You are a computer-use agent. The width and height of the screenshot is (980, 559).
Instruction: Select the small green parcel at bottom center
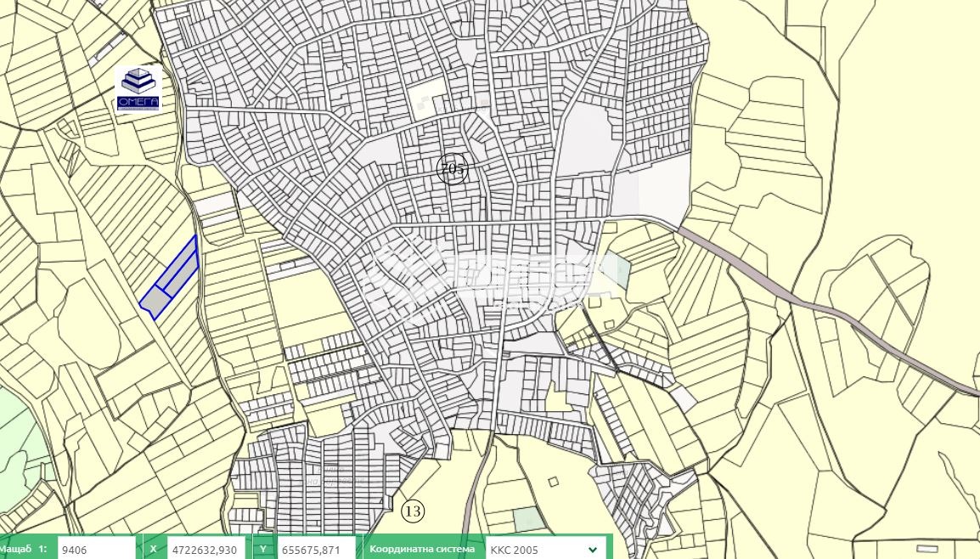click(x=528, y=518)
